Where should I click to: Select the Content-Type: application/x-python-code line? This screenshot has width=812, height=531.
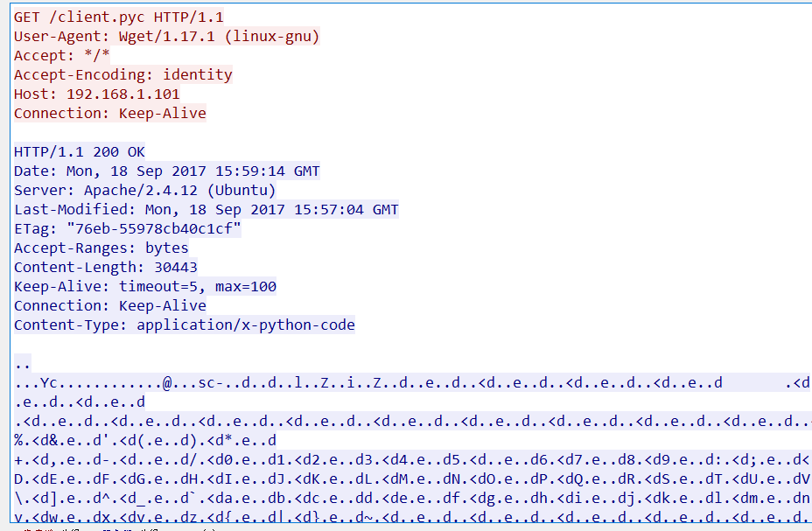pos(184,325)
